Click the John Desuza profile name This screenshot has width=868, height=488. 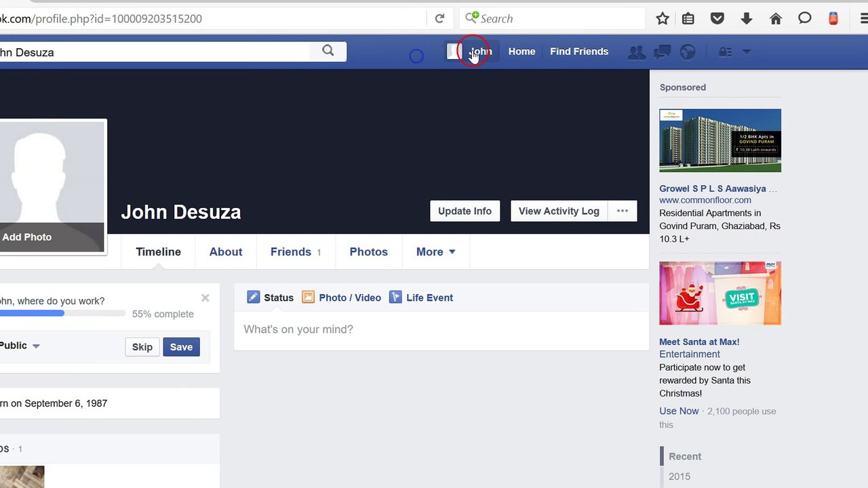[181, 211]
